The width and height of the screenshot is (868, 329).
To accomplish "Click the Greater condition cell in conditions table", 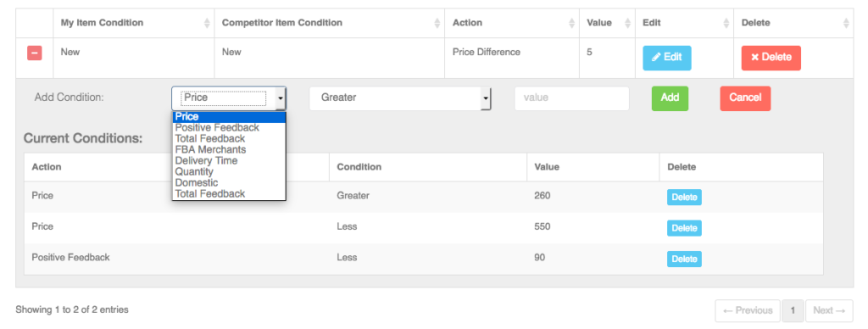I will (428, 198).
